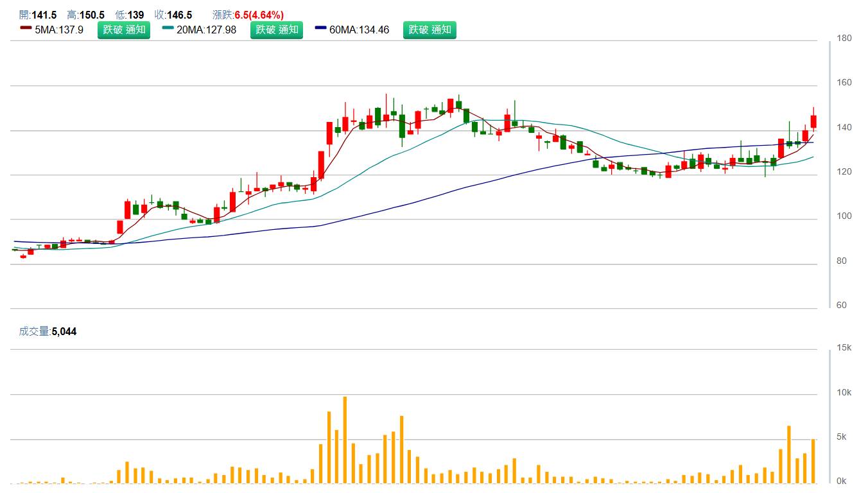The height and width of the screenshot is (493, 868).
Task: Select the red 漲跌 6.5(4.64%) change value
Action: click(248, 15)
